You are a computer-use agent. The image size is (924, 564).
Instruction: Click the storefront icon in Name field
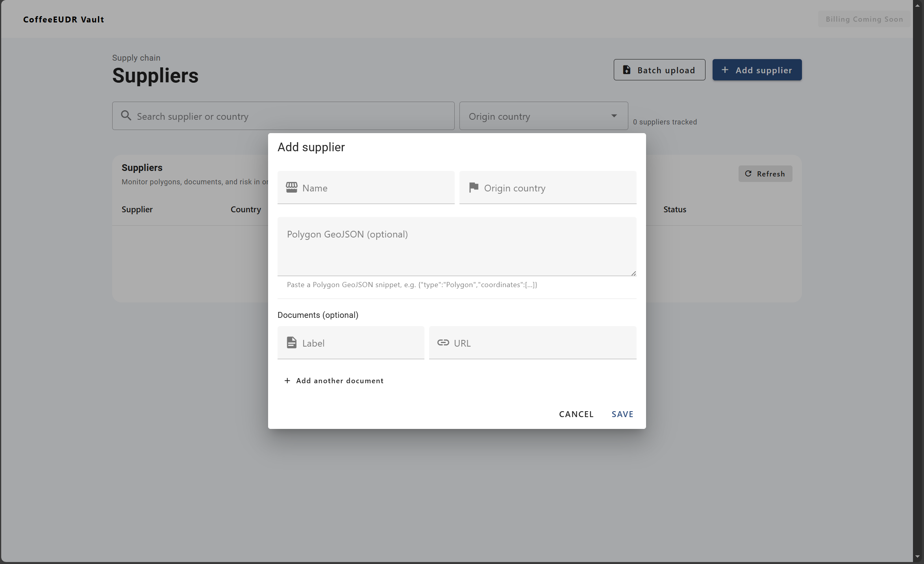click(291, 187)
